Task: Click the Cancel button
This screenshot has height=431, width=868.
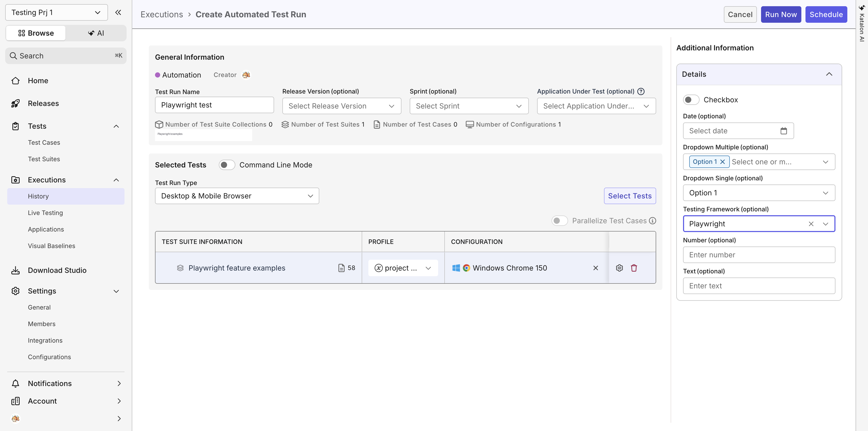Action: 740,14
